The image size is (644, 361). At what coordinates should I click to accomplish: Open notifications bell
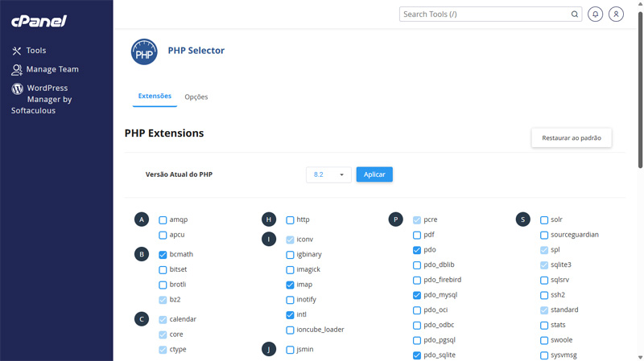595,14
